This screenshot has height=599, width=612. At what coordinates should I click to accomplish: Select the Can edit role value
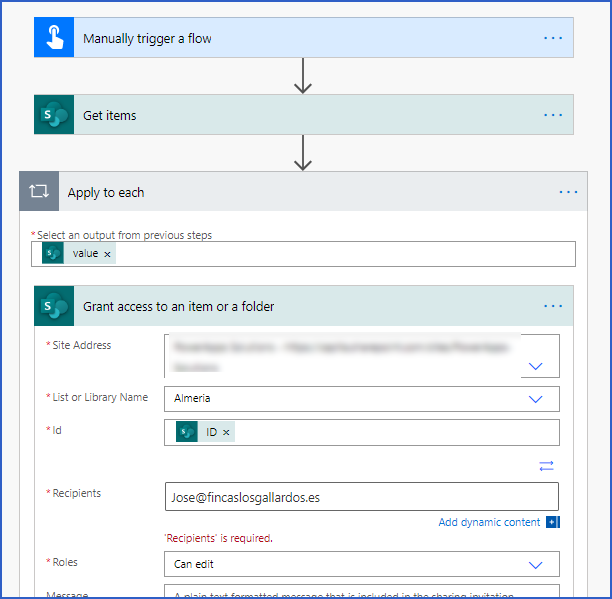pos(194,564)
